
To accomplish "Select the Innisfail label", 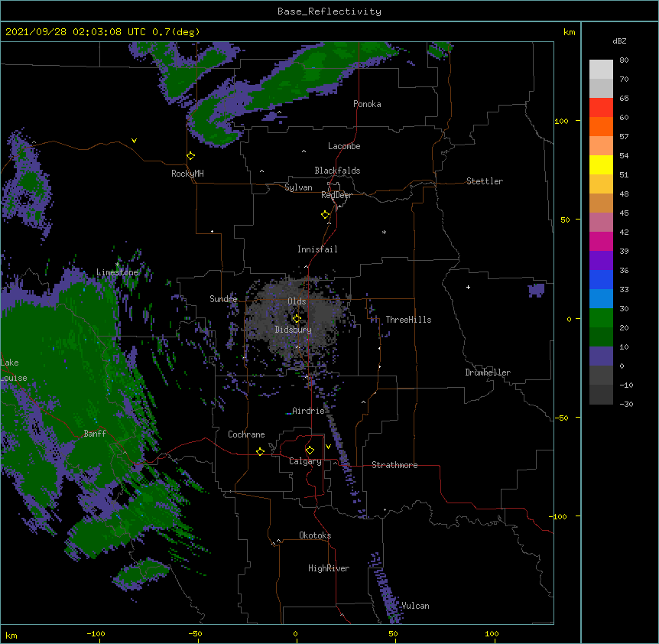I will (317, 249).
